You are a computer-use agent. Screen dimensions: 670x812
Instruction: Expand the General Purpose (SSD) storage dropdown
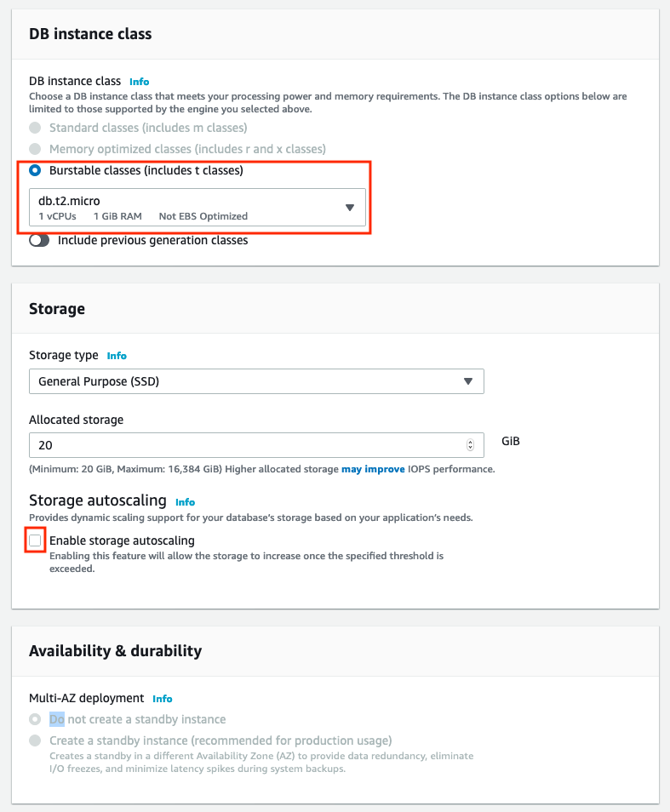point(256,381)
